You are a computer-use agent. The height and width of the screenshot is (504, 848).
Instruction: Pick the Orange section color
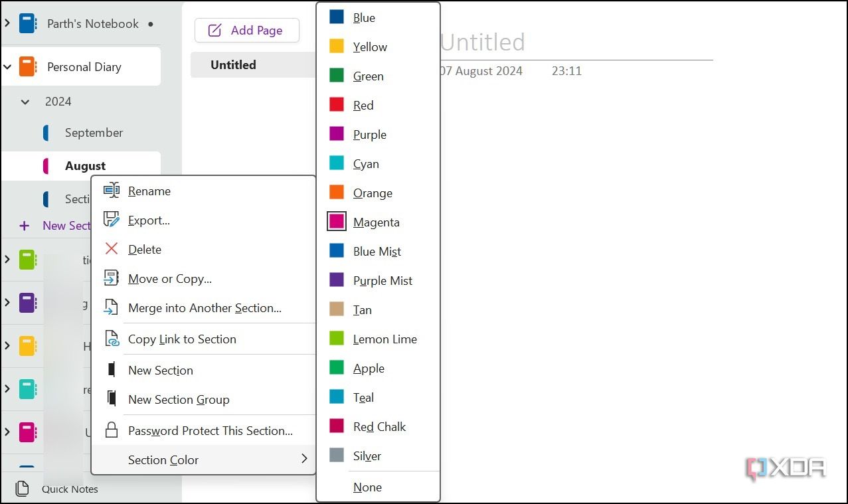click(x=379, y=193)
